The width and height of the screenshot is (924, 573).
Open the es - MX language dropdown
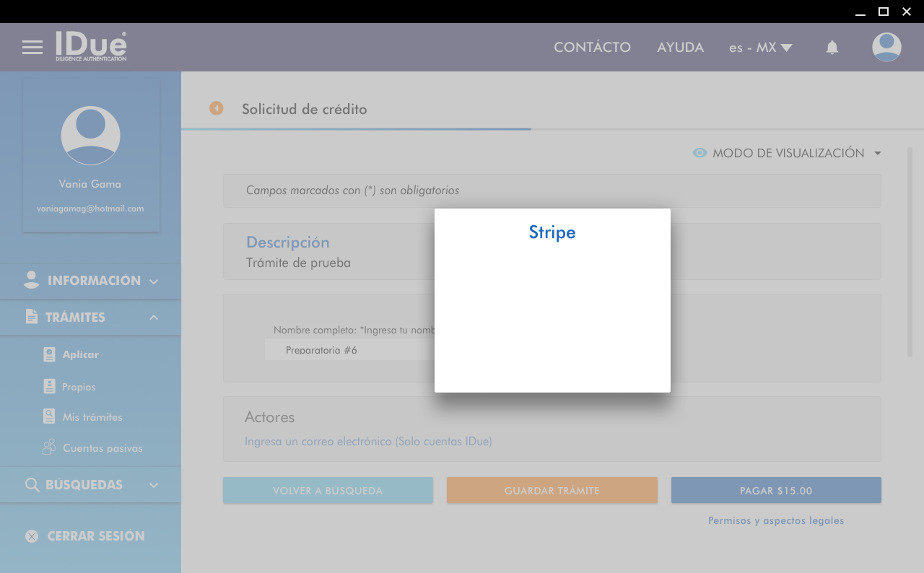[760, 48]
